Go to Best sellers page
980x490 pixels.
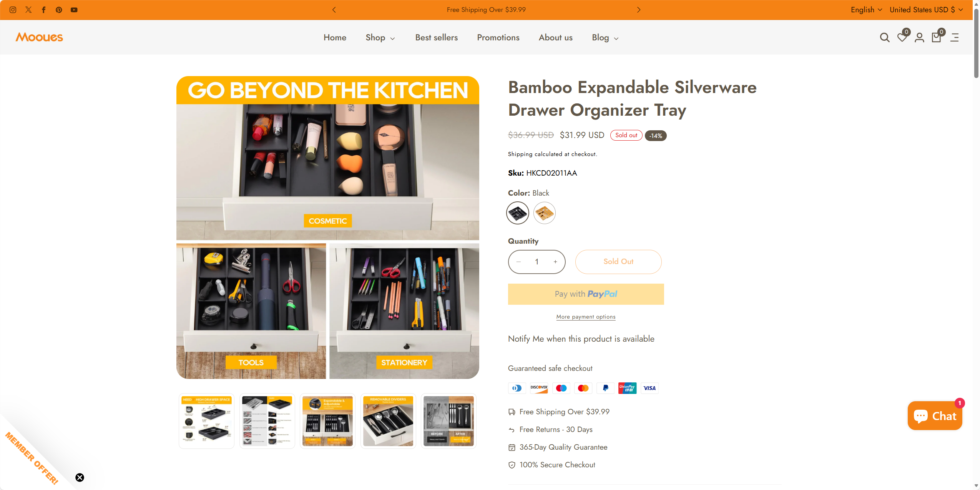click(436, 37)
